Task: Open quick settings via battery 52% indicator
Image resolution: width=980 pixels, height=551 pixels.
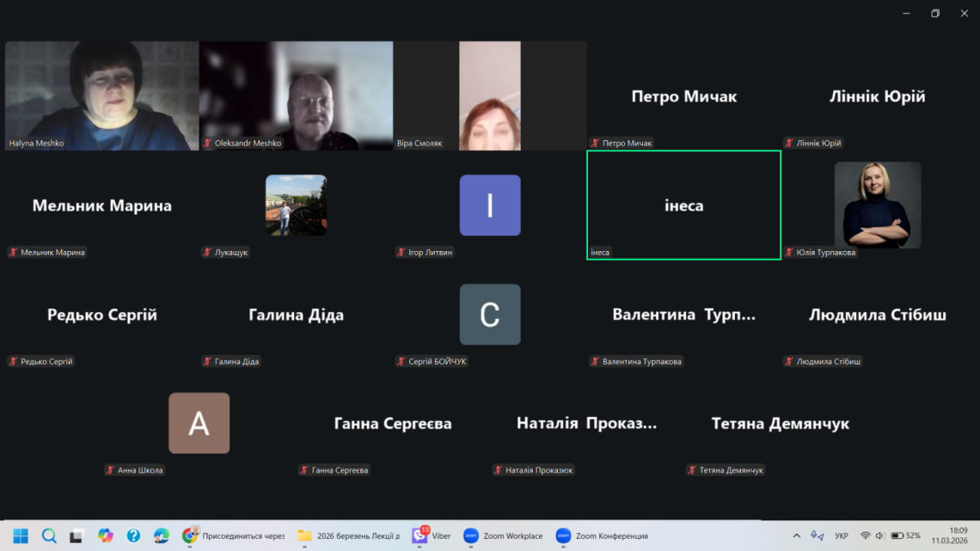Action: pos(905,536)
